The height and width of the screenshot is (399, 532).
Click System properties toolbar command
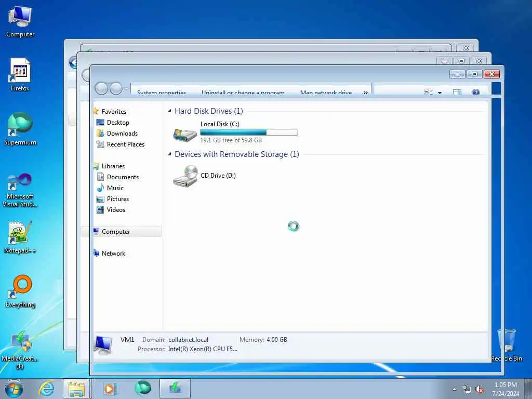click(x=162, y=92)
